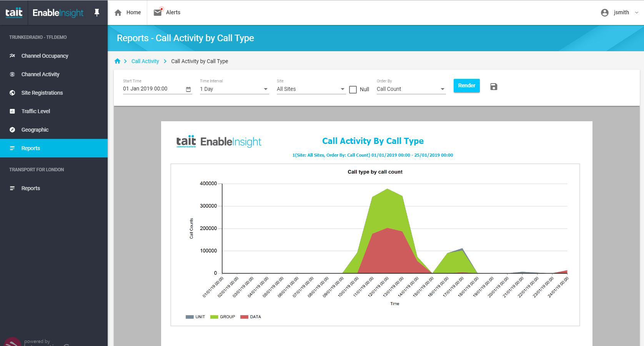The width and height of the screenshot is (644, 346).
Task: Click the Channel Occupancy icon in sidebar
Action: point(12,56)
